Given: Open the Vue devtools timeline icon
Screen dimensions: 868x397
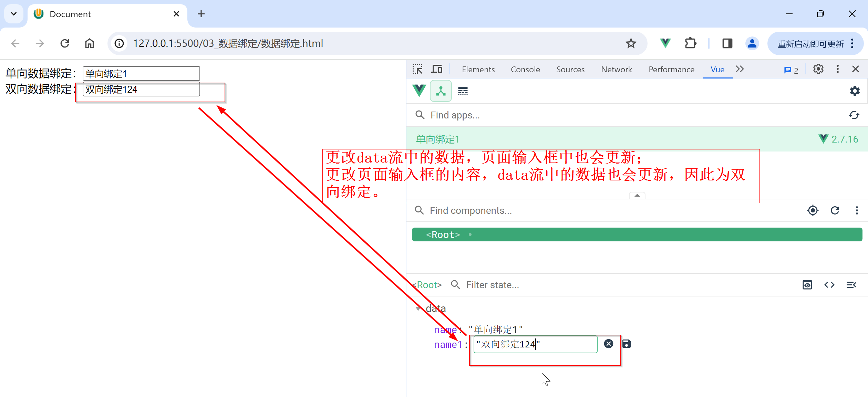Looking at the screenshot, I should point(463,91).
